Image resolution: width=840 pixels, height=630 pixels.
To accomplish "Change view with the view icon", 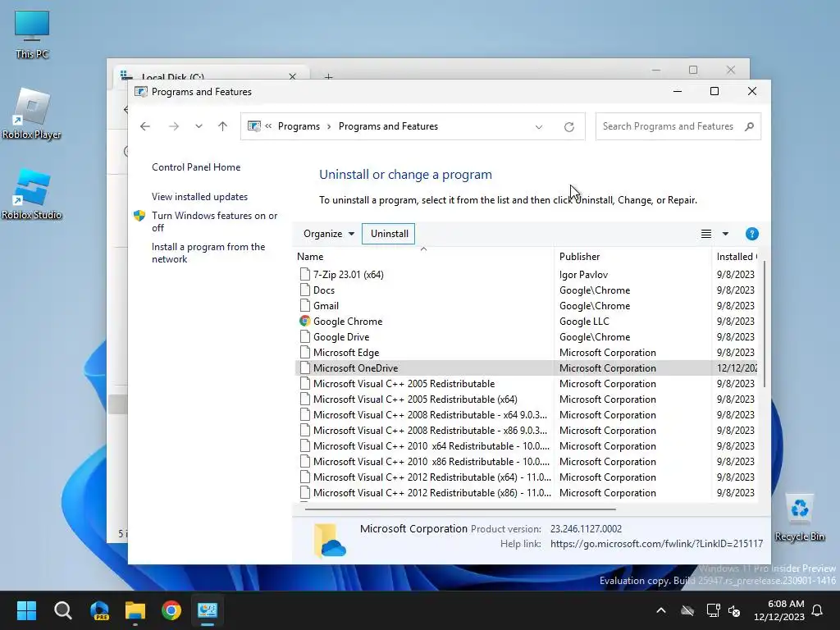I will pos(706,234).
